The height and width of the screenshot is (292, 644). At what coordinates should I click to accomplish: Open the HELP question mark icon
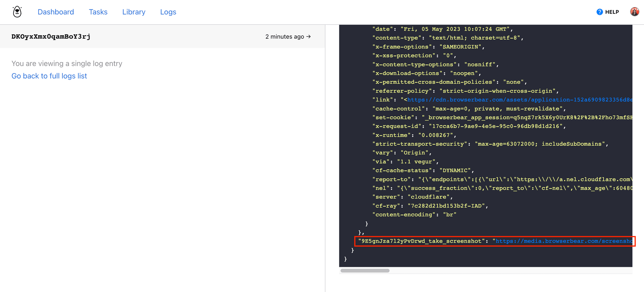(600, 12)
